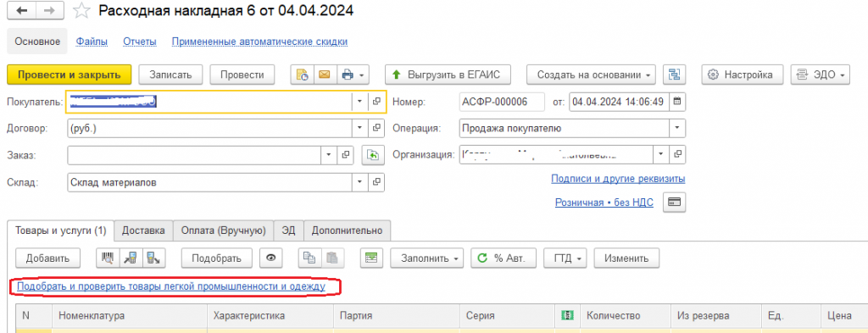The height and width of the screenshot is (333, 868).
Task: Click the favorites star icon
Action: click(x=81, y=10)
